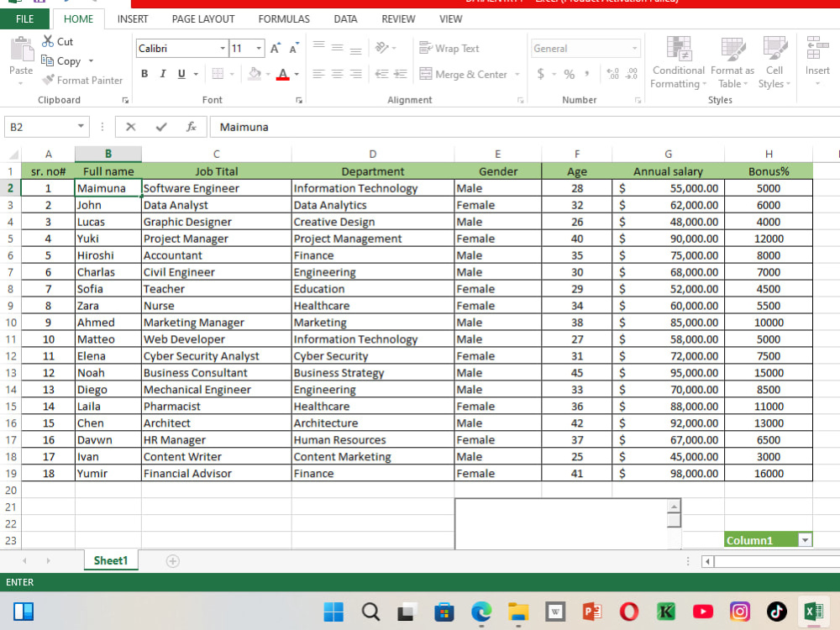Screen dimensions: 840x630
Task: Click the Cut scissors icon
Action: pyautogui.click(x=48, y=41)
